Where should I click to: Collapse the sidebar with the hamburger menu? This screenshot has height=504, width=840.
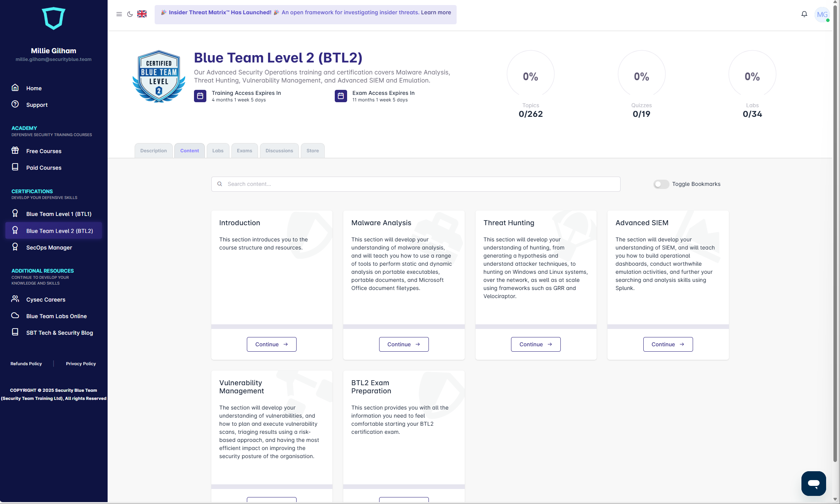pyautogui.click(x=119, y=14)
